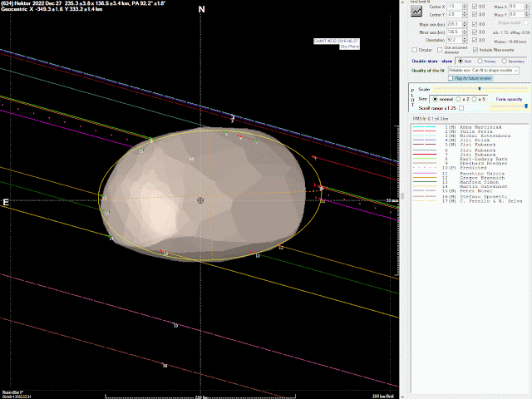Click the center crosshair marker on asteroid
Screen dimensions: 532x399
tap(200, 200)
